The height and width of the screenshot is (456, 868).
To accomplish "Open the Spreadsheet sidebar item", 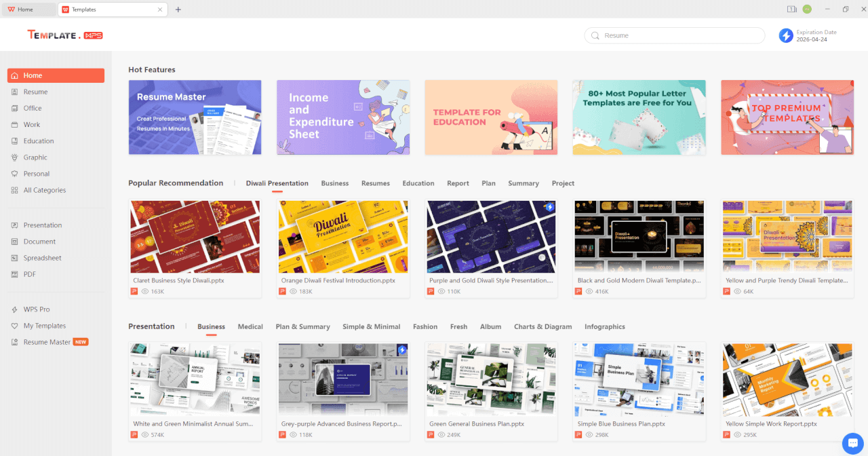I will coord(42,258).
